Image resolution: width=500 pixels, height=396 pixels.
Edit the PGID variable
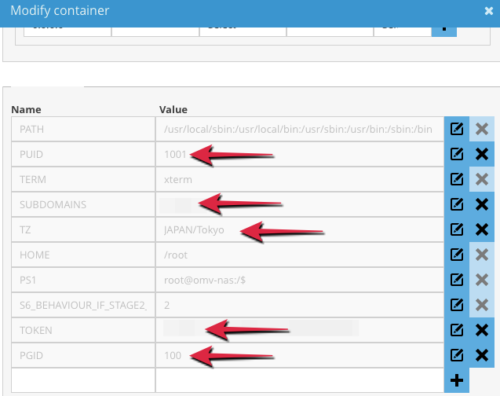pos(457,355)
